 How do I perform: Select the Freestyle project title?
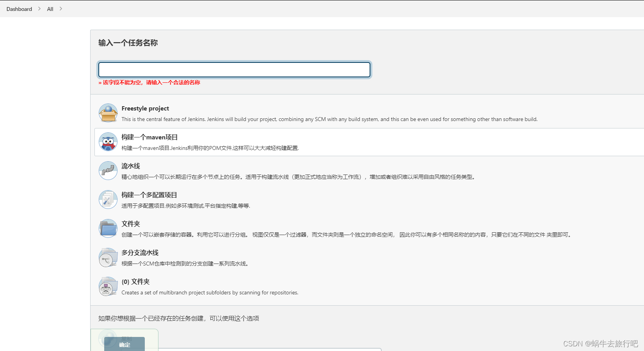pos(145,109)
